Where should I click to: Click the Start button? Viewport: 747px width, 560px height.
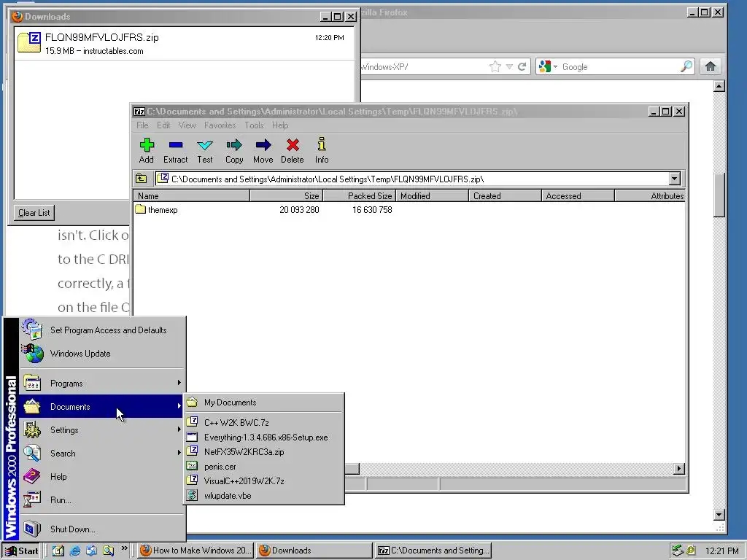coord(21,551)
